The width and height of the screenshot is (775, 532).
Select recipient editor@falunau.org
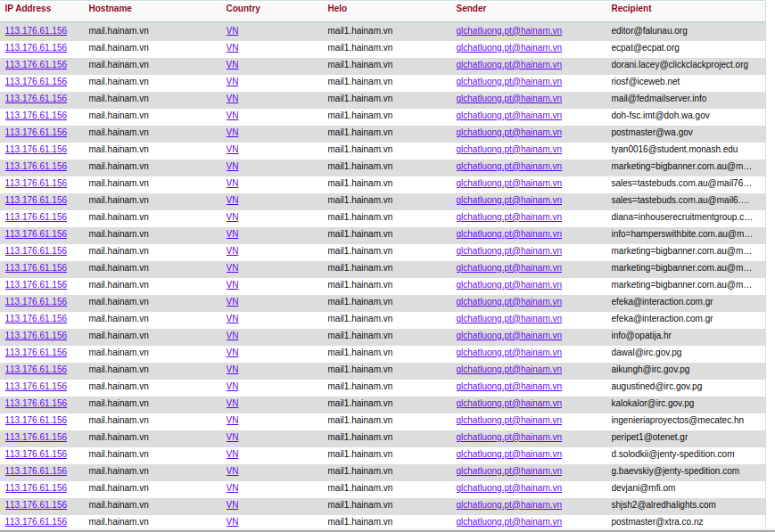(x=649, y=30)
